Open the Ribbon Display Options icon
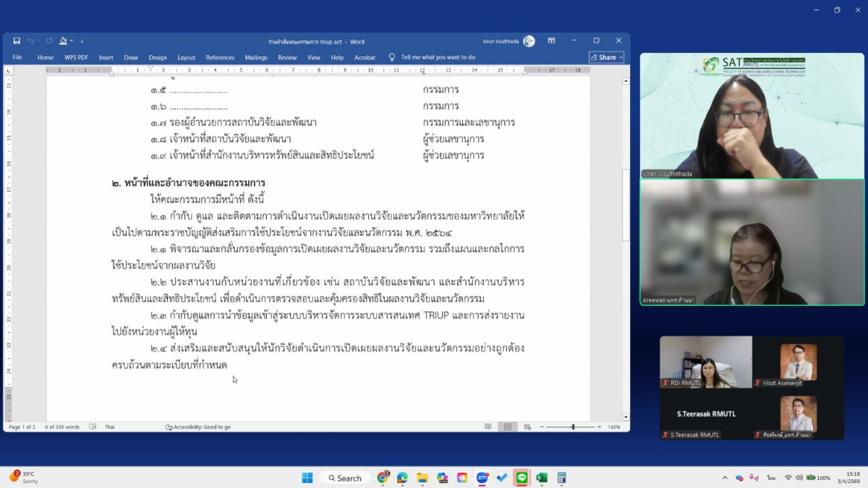868x488 pixels. point(551,41)
